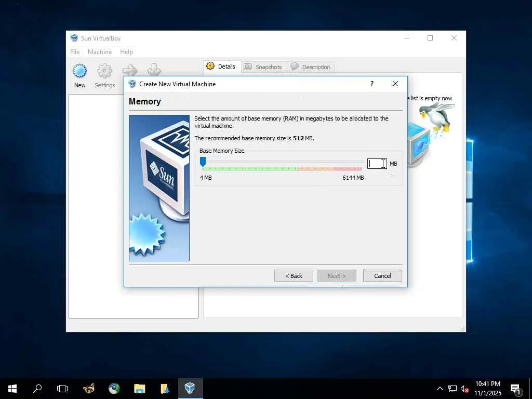
Task: Click the wizard help question mark button
Action: (x=372, y=84)
